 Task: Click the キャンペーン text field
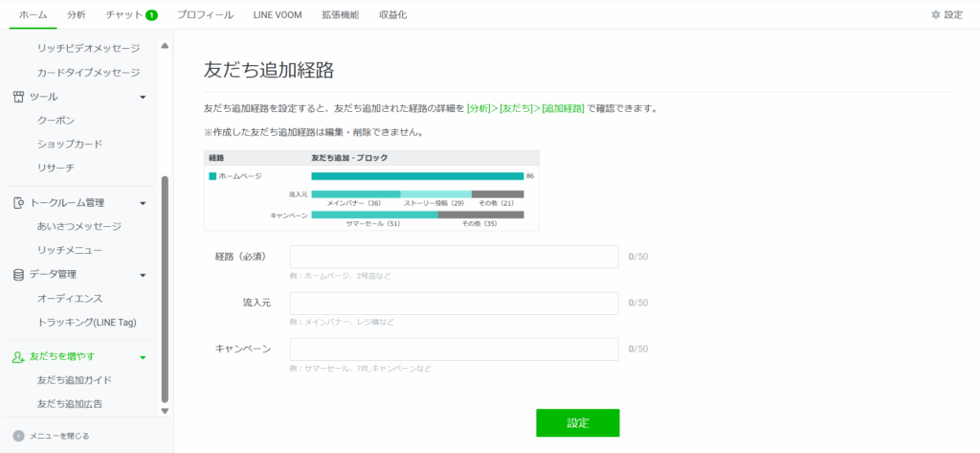454,350
